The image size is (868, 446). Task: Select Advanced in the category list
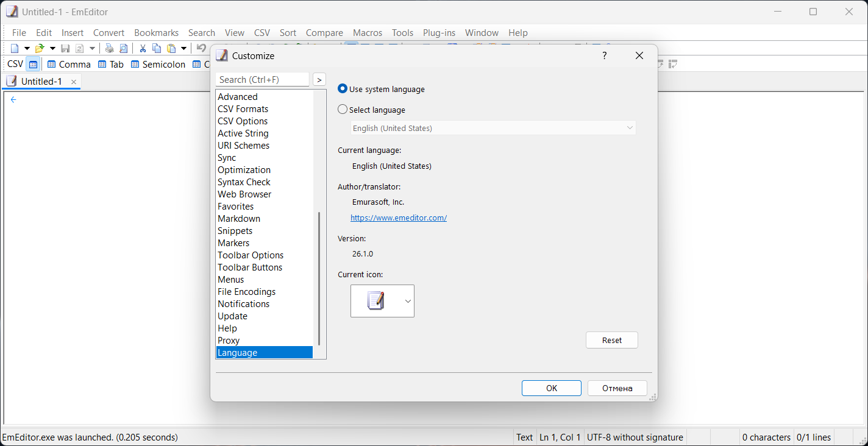coord(265,97)
